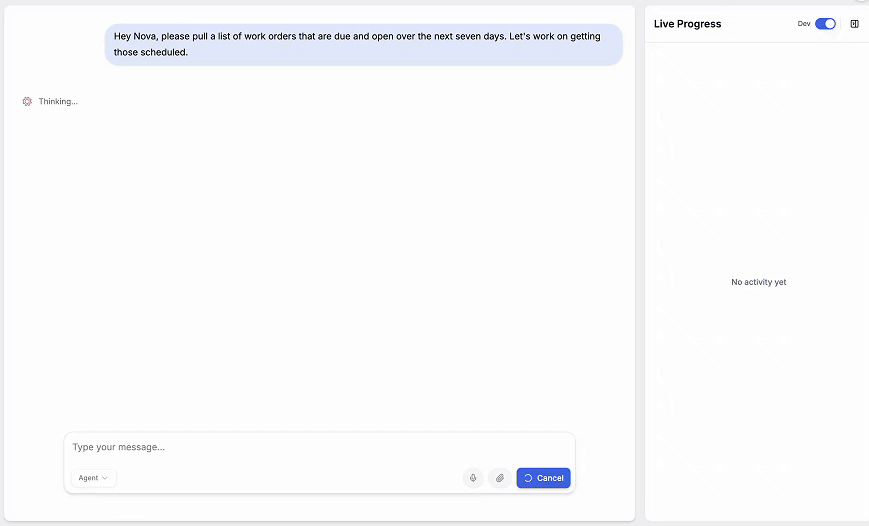Image resolution: width=869 pixels, height=526 pixels.
Task: Click the chevron arrow next to Agent
Action: (105, 478)
